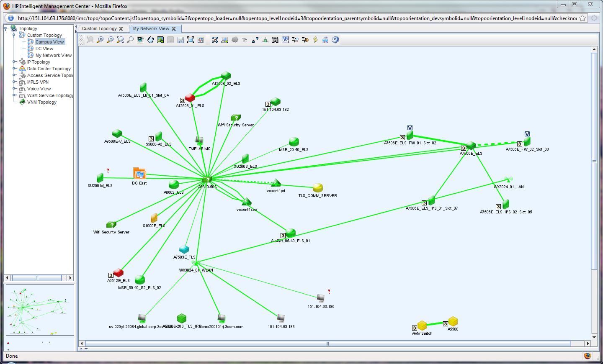Click the plain magnifier reset zoom icon

[130, 40]
